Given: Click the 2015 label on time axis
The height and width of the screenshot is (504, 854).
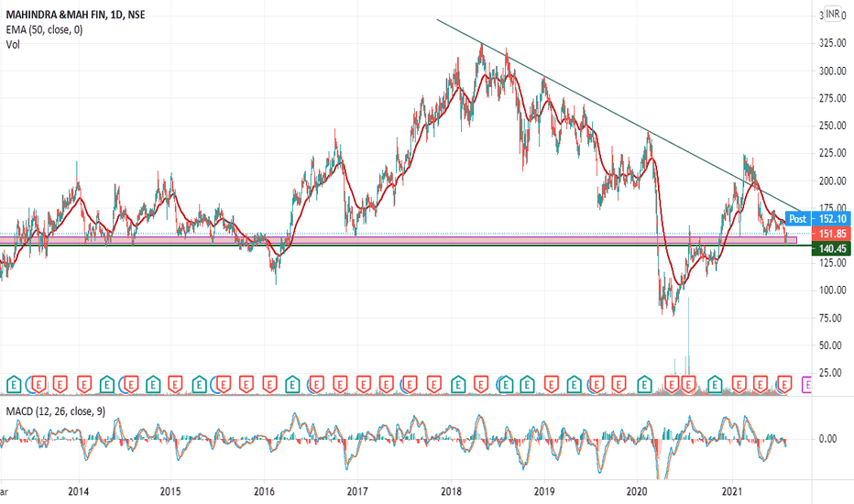Looking at the screenshot, I should pyautogui.click(x=170, y=491).
